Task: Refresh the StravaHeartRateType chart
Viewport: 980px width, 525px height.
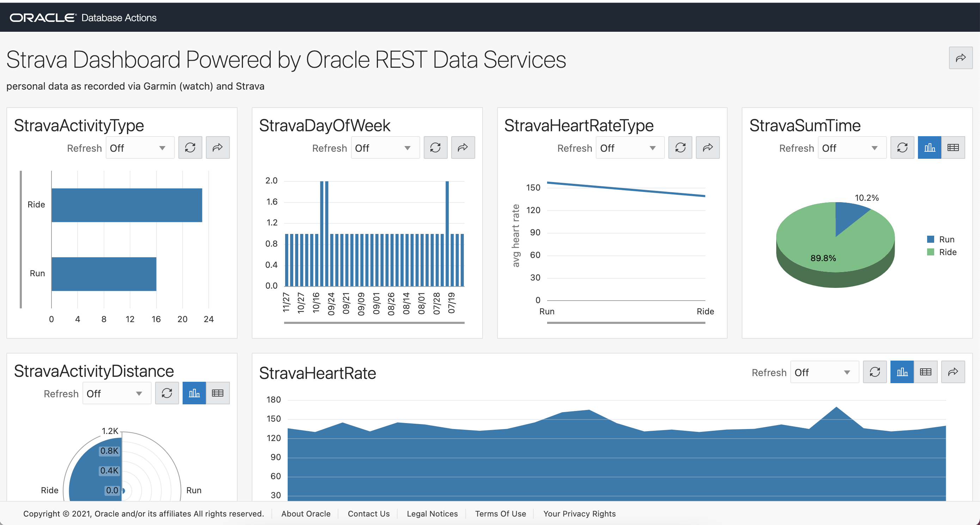Action: 680,148
